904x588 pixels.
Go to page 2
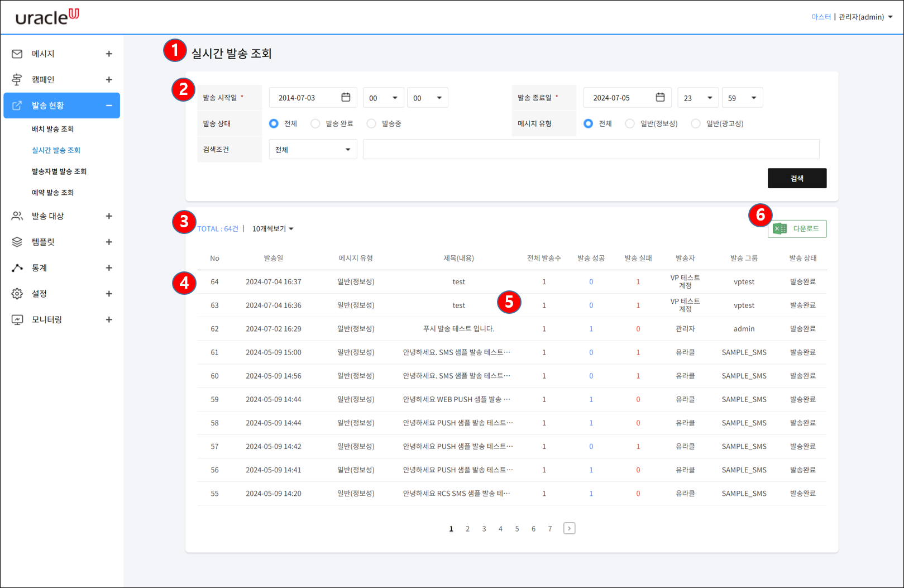(x=467, y=529)
